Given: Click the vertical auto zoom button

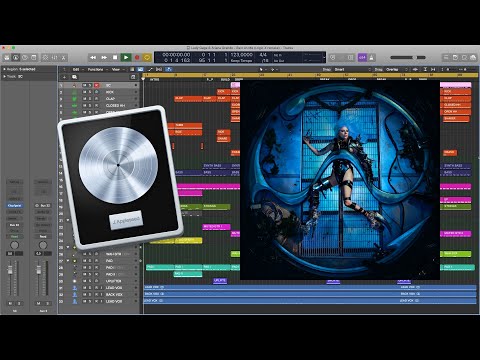Looking at the screenshot, I should pos(425,69).
